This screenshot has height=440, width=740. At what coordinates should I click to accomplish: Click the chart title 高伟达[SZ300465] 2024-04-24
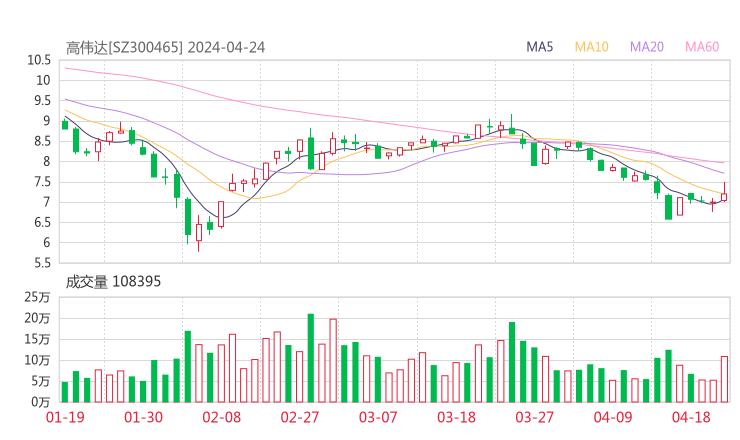coord(165,48)
